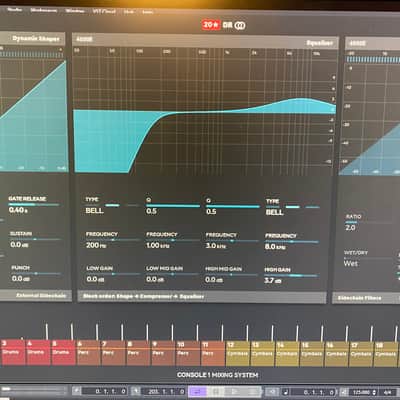The height and width of the screenshot is (400, 400).
Task: Open the Studio menu
Action: pos(14,10)
